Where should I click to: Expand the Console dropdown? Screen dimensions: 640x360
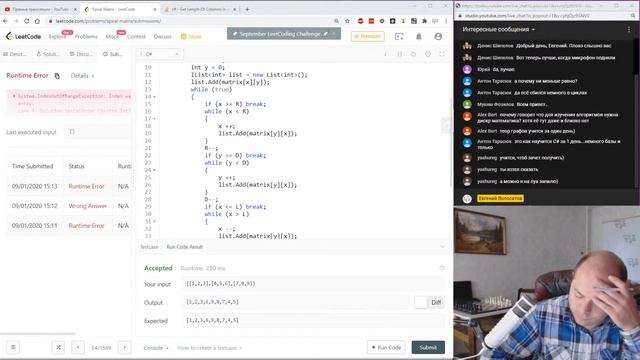coord(156,348)
